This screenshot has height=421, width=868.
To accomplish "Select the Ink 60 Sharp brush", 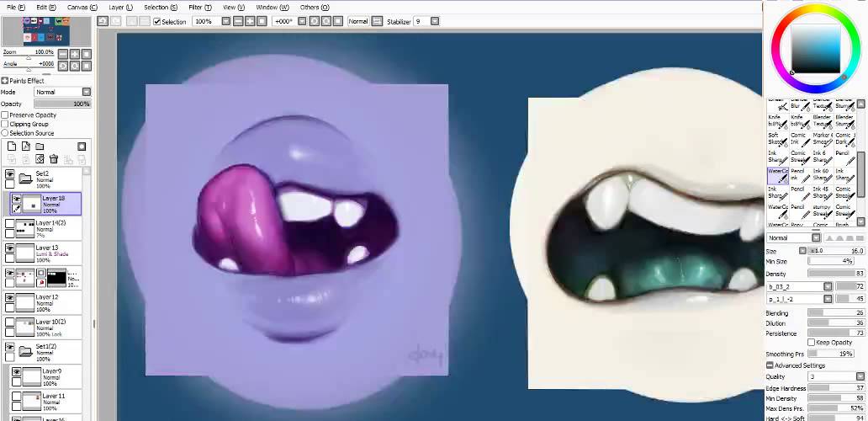I will coord(823,176).
